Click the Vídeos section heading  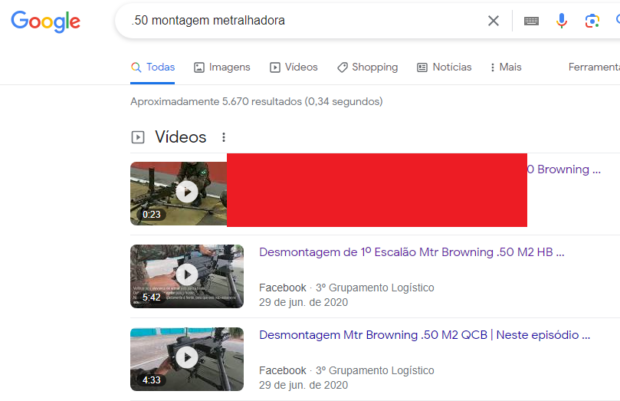(180, 137)
